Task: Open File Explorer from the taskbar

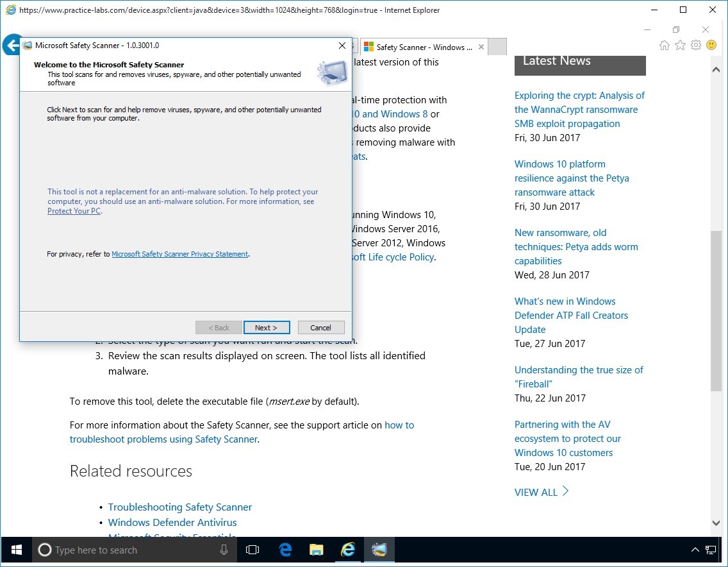Action: tap(316, 550)
